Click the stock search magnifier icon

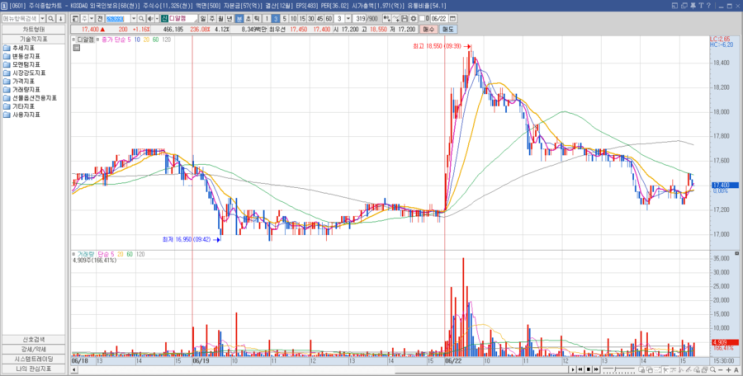point(141,18)
